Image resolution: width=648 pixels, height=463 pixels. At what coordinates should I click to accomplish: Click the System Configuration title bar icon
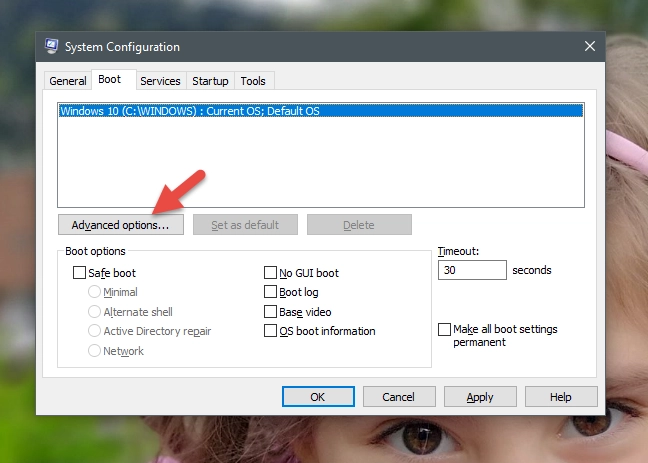51,46
